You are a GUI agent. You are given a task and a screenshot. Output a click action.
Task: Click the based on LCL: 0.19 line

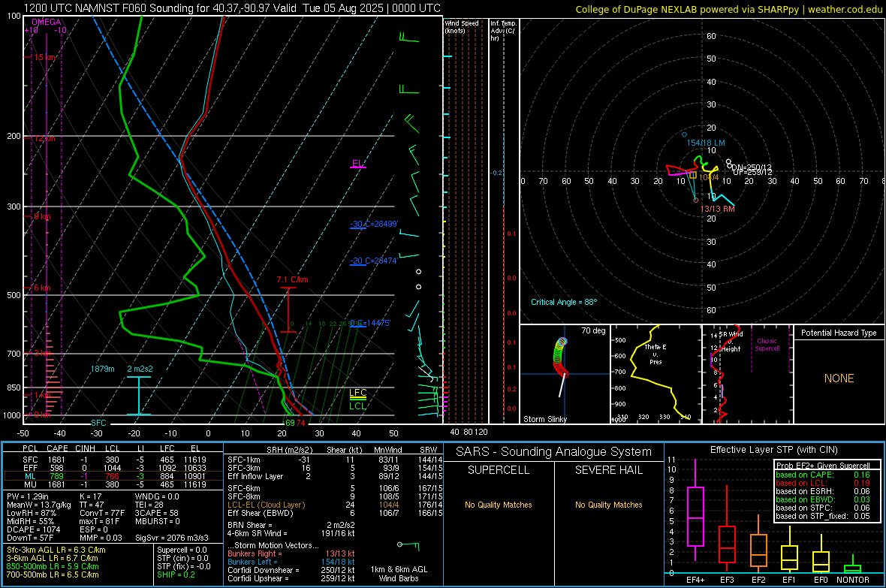coord(823,483)
